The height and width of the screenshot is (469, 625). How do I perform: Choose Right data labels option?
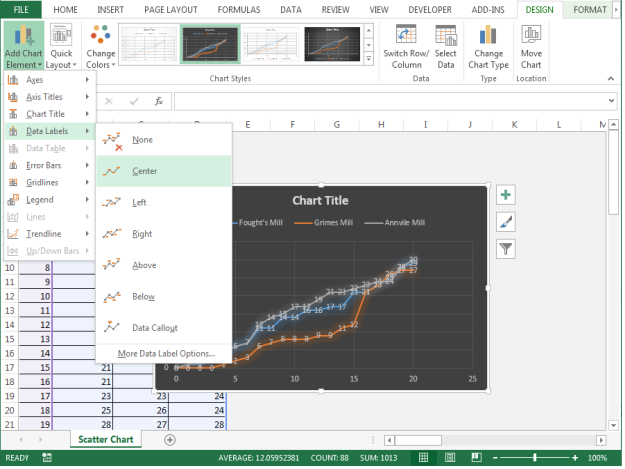coord(164,234)
